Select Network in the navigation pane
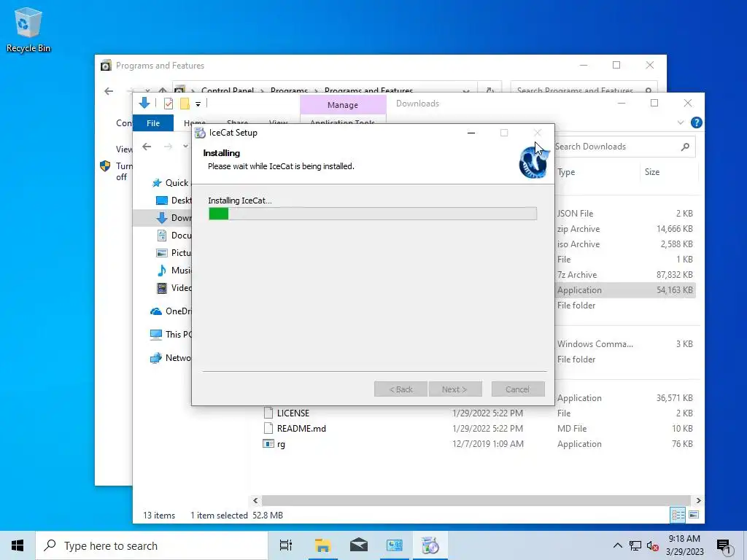Image resolution: width=747 pixels, height=560 pixels. click(x=171, y=357)
